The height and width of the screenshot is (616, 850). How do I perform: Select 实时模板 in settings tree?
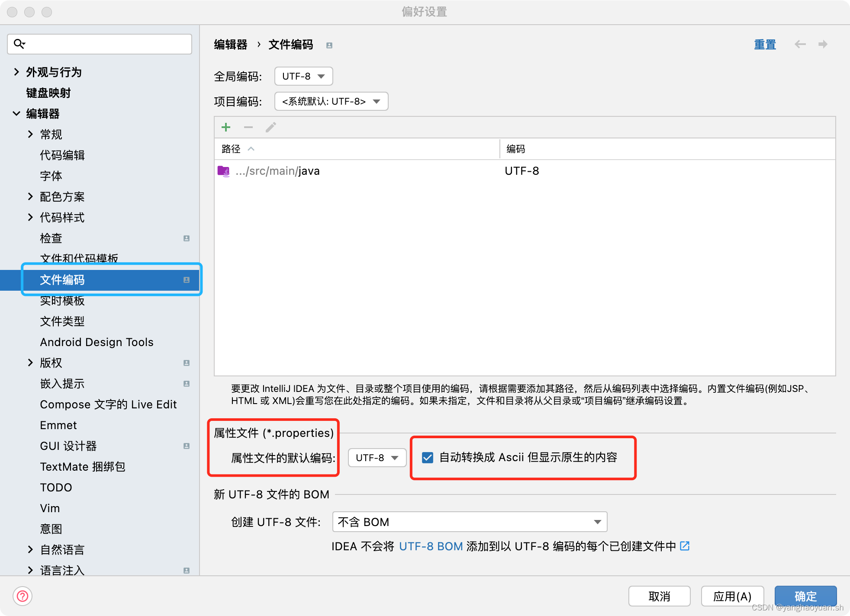62,301
